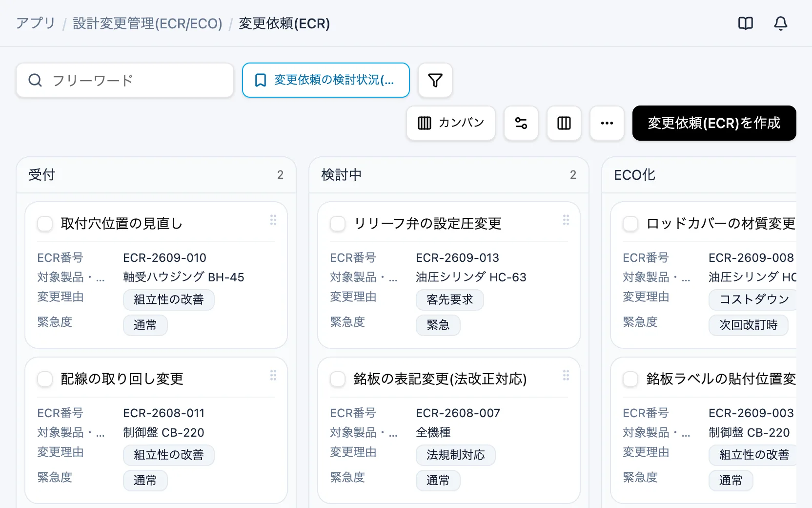Select checkbox for 銘板ラベルの貼付位置変更

point(630,379)
